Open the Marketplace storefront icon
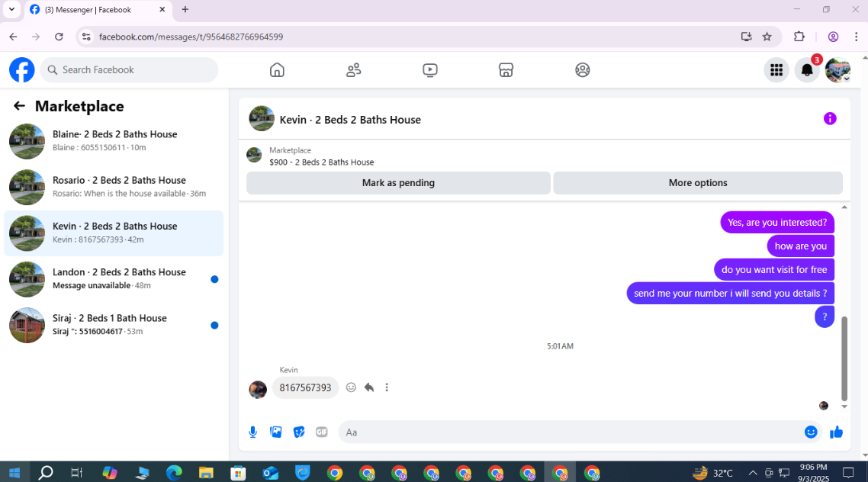This screenshot has width=868, height=482. [x=506, y=69]
